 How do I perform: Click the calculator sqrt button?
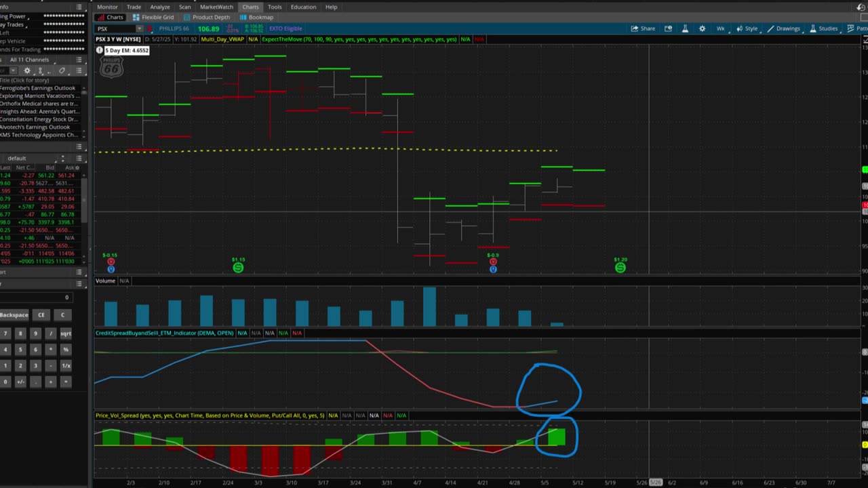tap(66, 333)
